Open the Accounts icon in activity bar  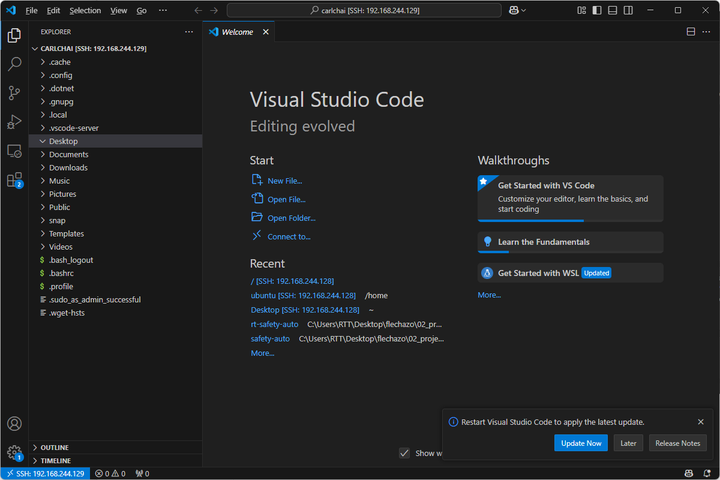[14, 424]
